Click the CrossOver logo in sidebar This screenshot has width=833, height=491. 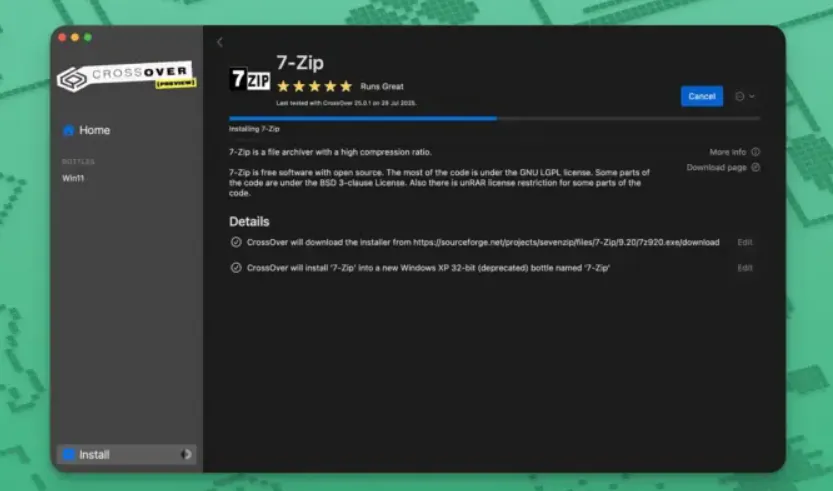(126, 77)
